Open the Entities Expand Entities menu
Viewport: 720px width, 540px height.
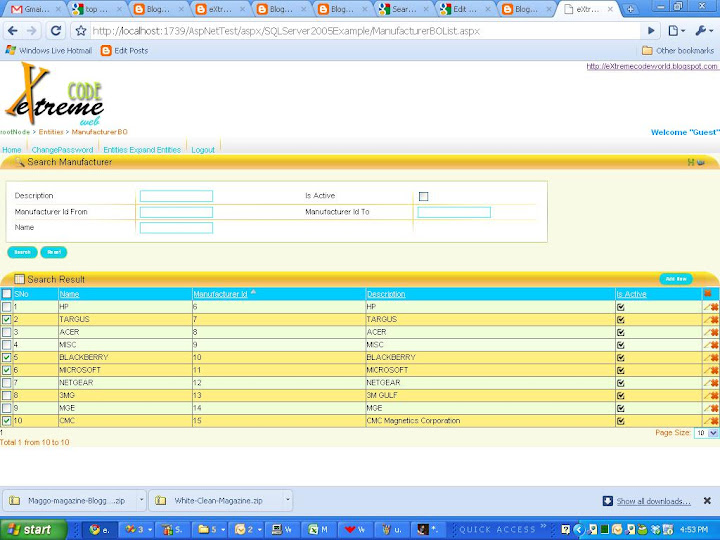click(x=142, y=150)
